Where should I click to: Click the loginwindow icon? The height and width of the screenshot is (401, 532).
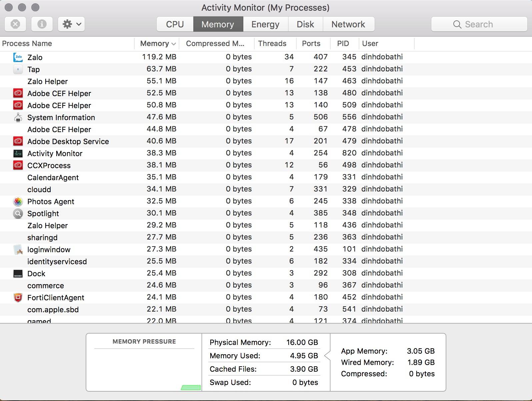(18, 249)
